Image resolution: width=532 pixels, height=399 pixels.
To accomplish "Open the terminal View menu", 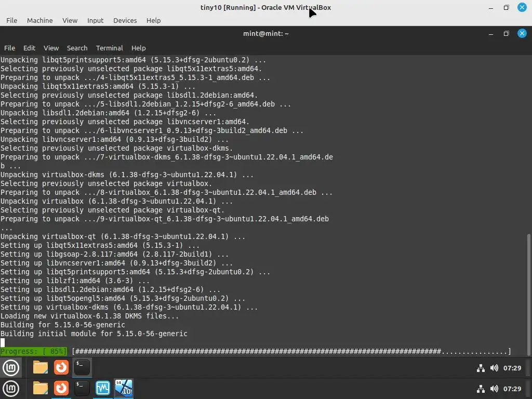I will point(51,48).
